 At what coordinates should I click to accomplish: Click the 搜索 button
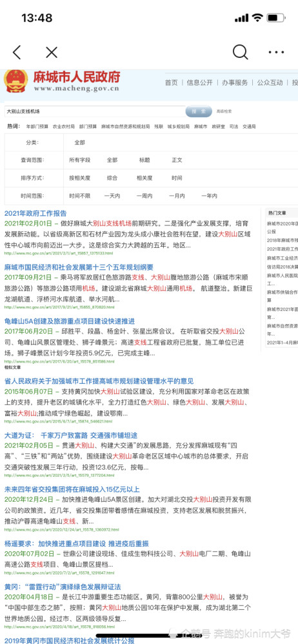click(199, 111)
